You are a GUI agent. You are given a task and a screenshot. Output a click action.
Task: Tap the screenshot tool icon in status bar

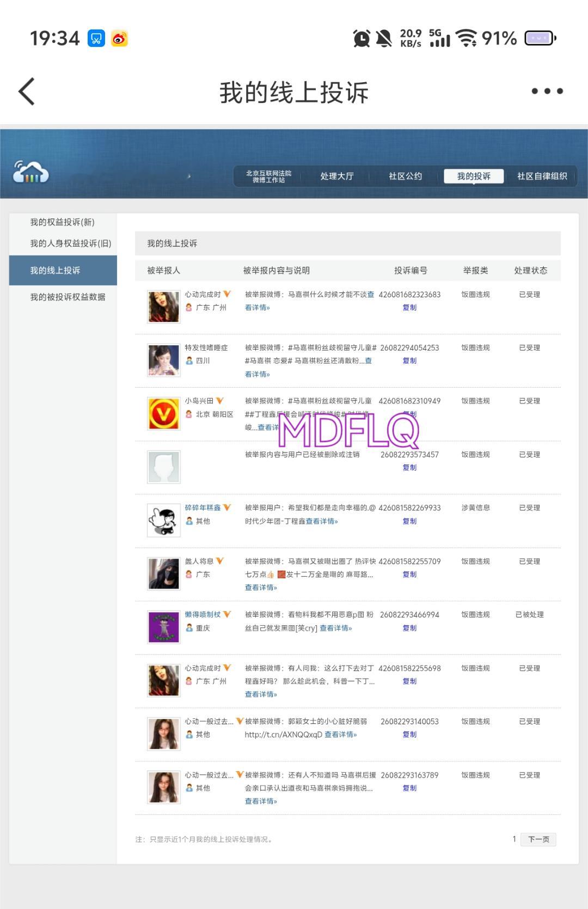[96, 38]
